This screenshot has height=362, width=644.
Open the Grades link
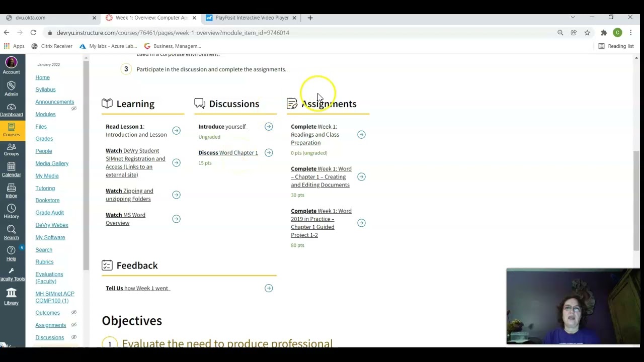(x=44, y=139)
